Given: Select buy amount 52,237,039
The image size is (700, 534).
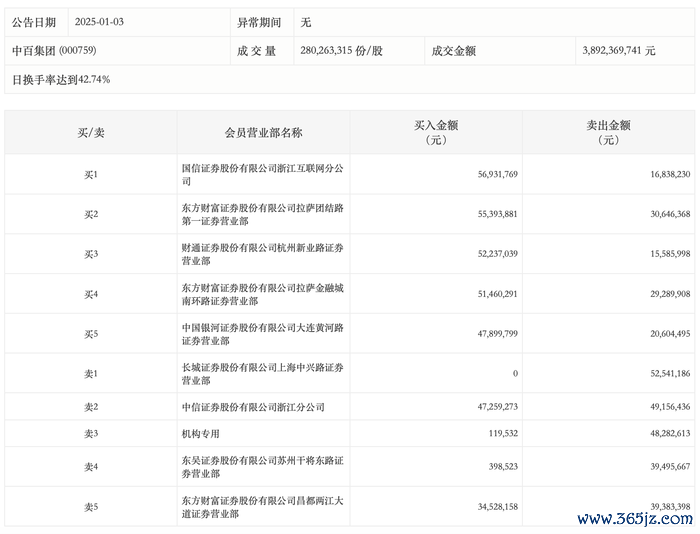Looking at the screenshot, I should pyautogui.click(x=498, y=254).
